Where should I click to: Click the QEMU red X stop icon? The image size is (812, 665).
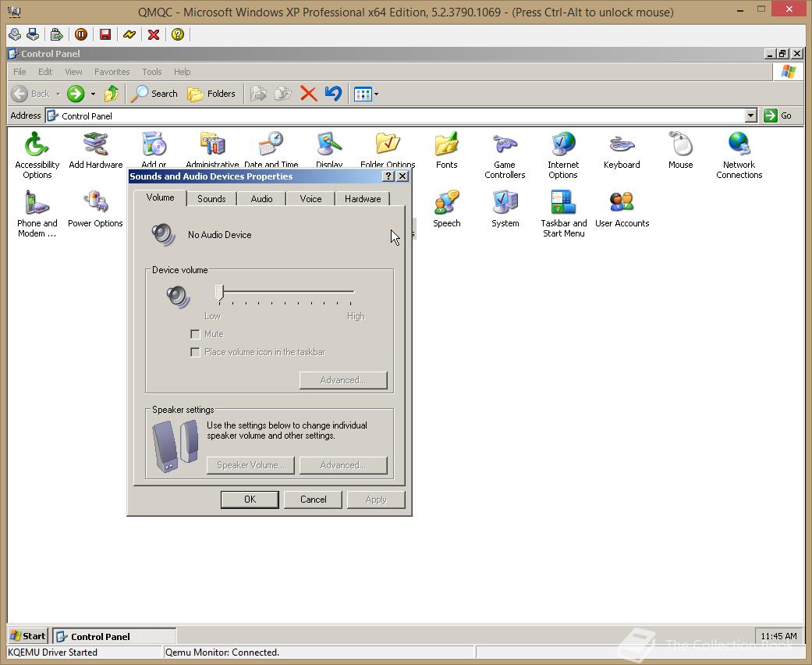(154, 34)
